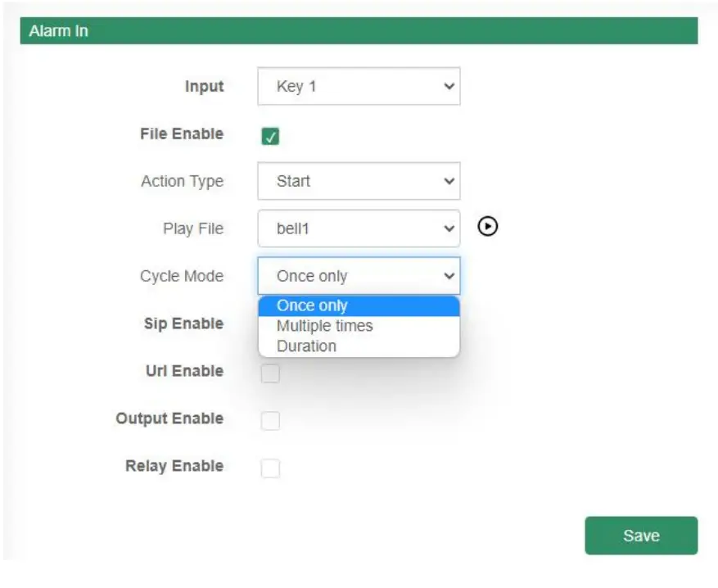Open the Play File dropdown
The height and width of the screenshot is (588, 718).
pyautogui.click(x=359, y=228)
